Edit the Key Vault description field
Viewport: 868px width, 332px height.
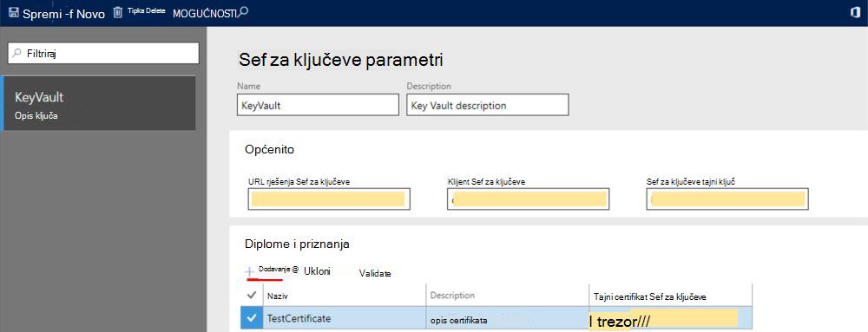487,105
